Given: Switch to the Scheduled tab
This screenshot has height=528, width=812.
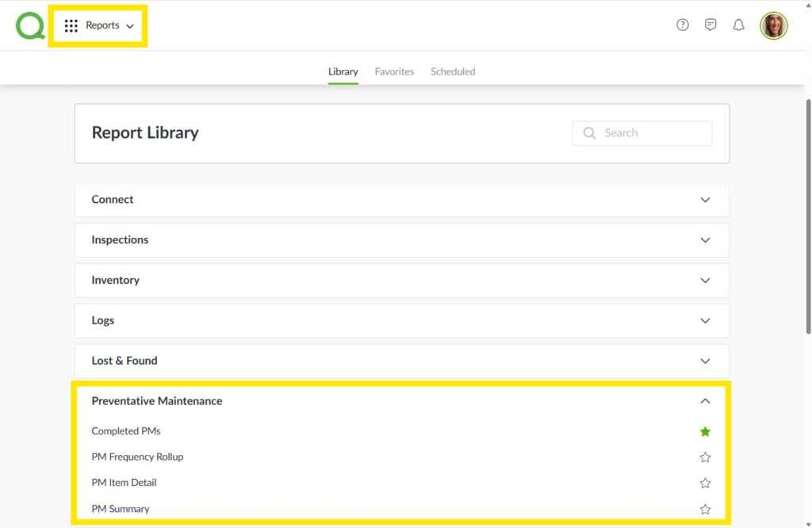Looking at the screenshot, I should [x=453, y=71].
